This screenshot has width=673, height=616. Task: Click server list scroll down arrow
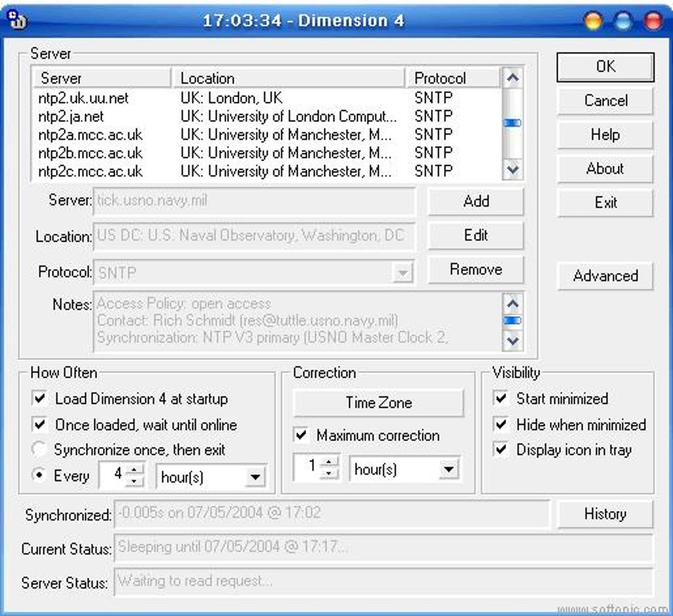[513, 169]
